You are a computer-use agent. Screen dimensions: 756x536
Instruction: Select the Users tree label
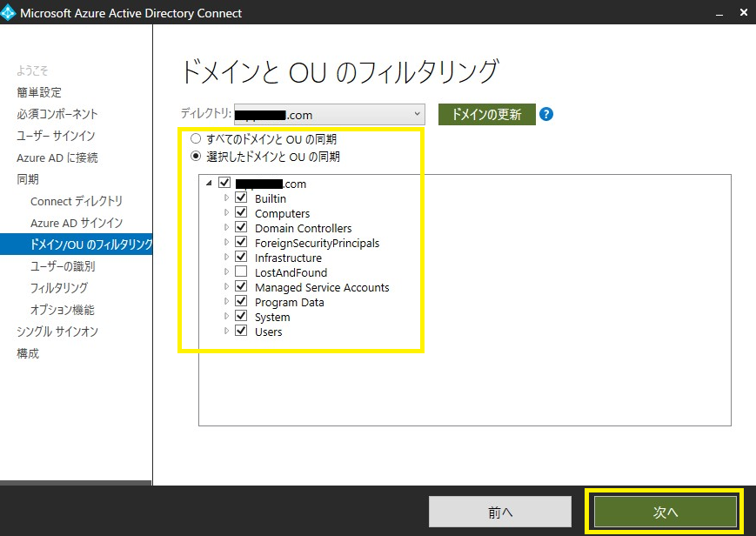coord(269,332)
